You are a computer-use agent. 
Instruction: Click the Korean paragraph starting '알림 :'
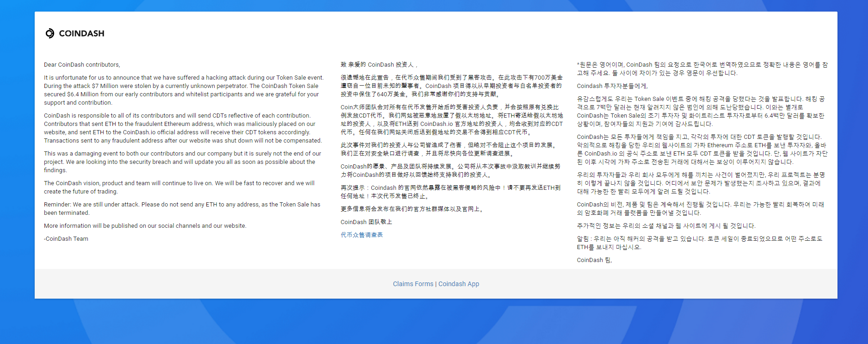pyautogui.click(x=699, y=243)
